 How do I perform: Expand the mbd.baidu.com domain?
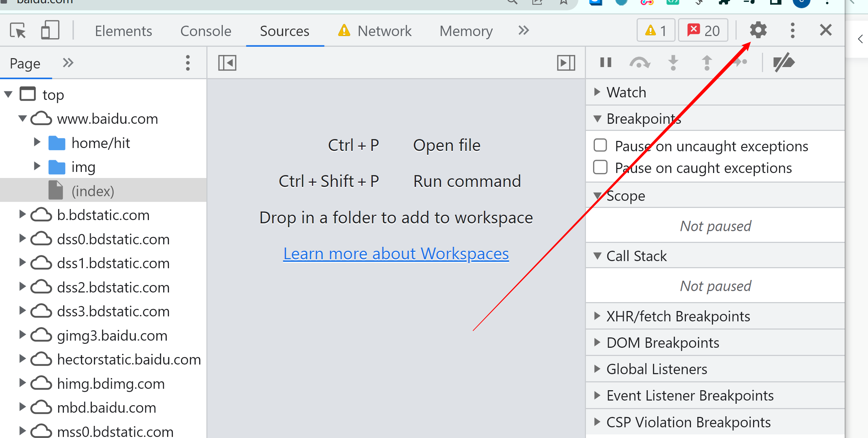pos(22,407)
